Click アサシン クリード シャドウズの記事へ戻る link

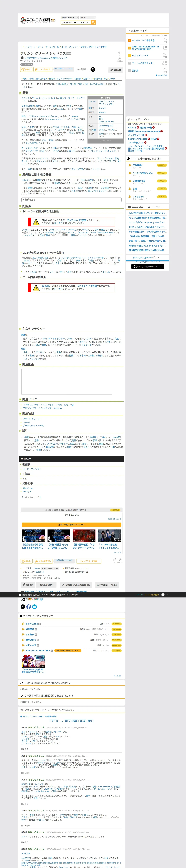pyautogui.click(x=39, y=716)
